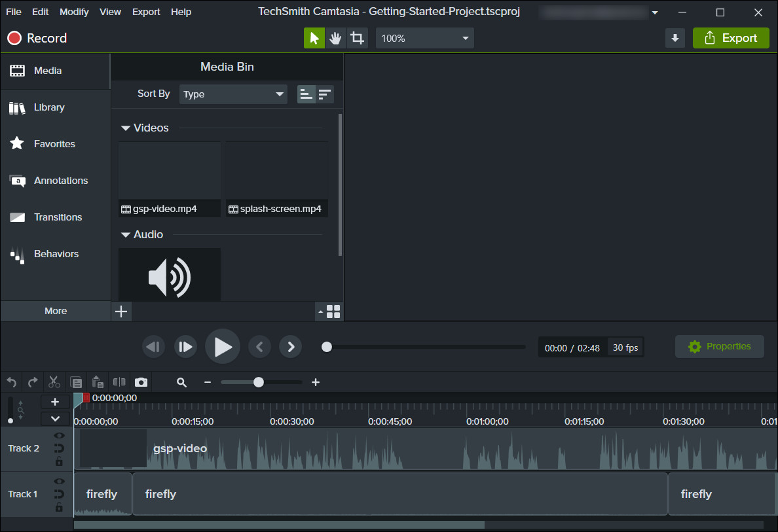Select the gsp-video.mp4 thumbnail

point(170,179)
